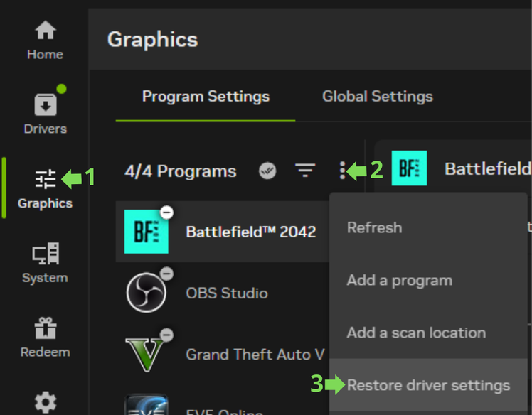The width and height of the screenshot is (532, 415).
Task: Select the Graphics sidebar icon
Action: click(45, 178)
